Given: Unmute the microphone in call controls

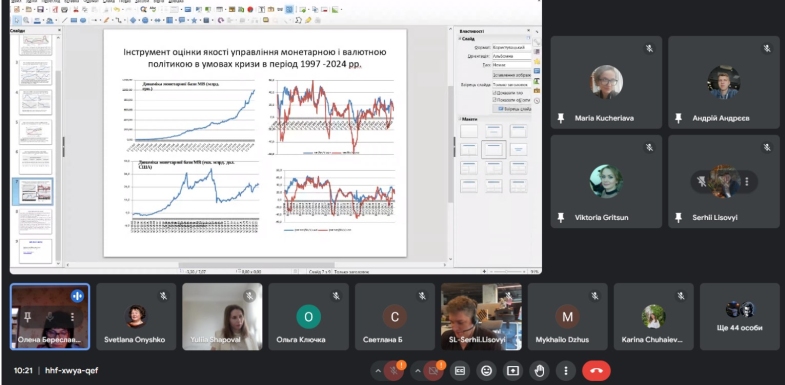Looking at the screenshot, I should click(x=394, y=371).
